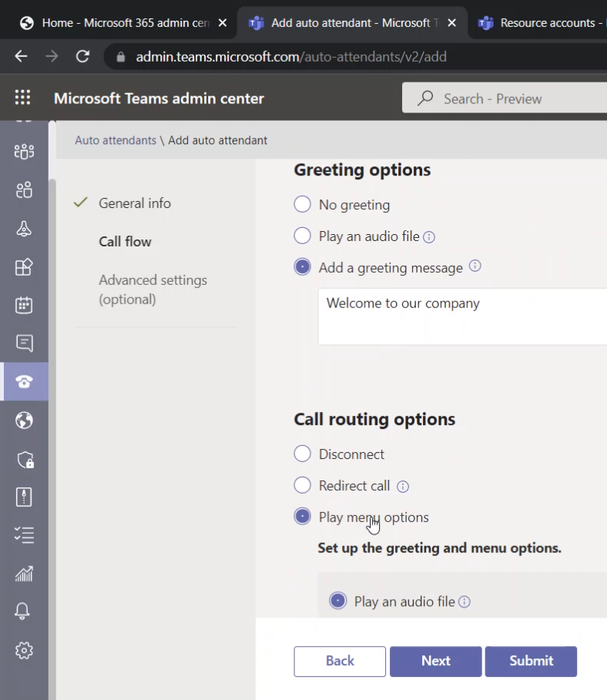Go to Advanced settings step
This screenshot has height=700, width=607.
pos(153,290)
